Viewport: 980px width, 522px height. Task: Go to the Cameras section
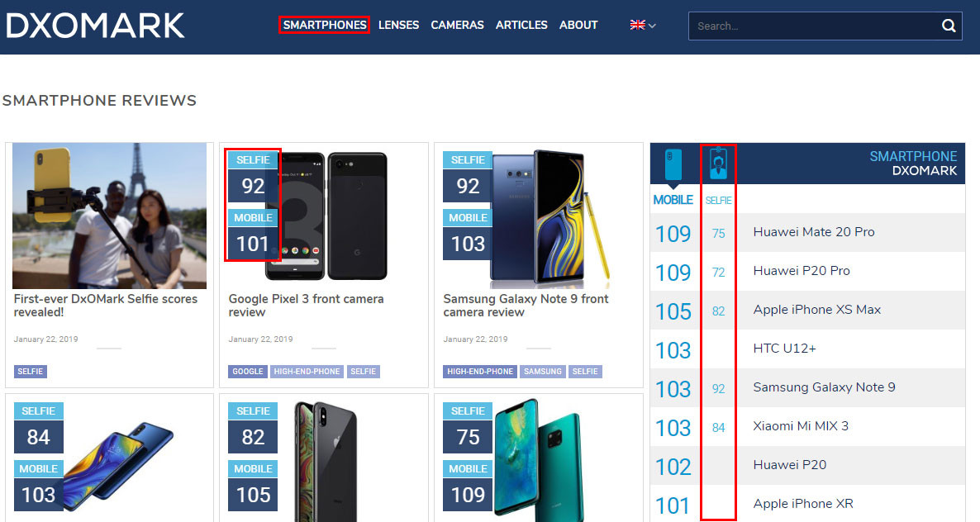tap(457, 25)
